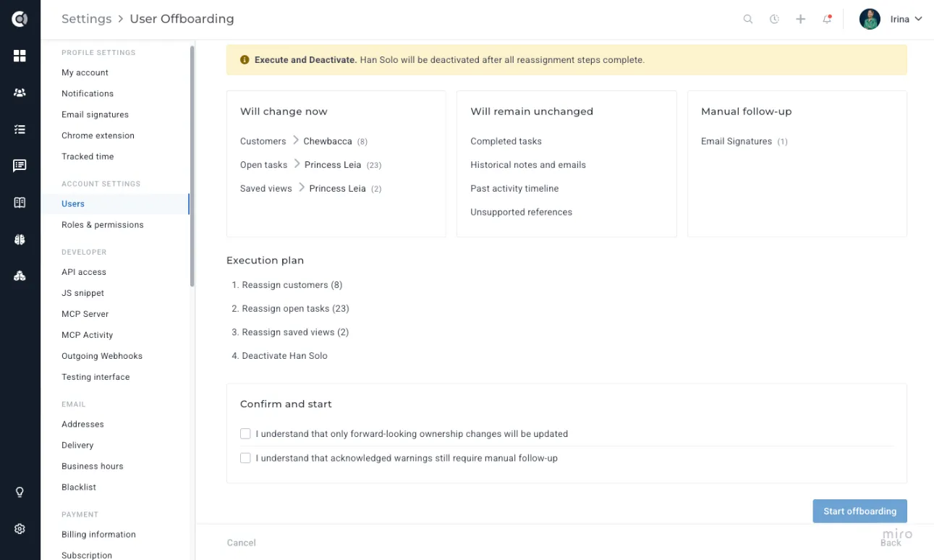Open the AI brain icon
The width and height of the screenshot is (934, 560).
point(20,239)
